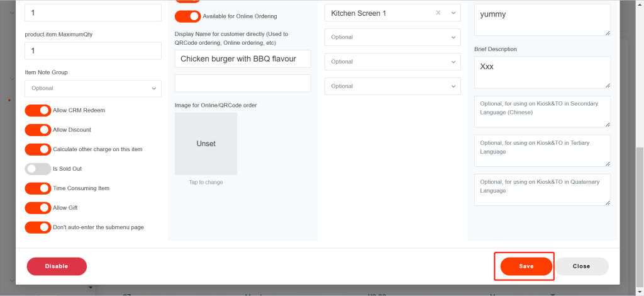Image resolution: width=644 pixels, height=296 pixels.
Task: Turn off the Allow Discount switch
Action: 38,130
